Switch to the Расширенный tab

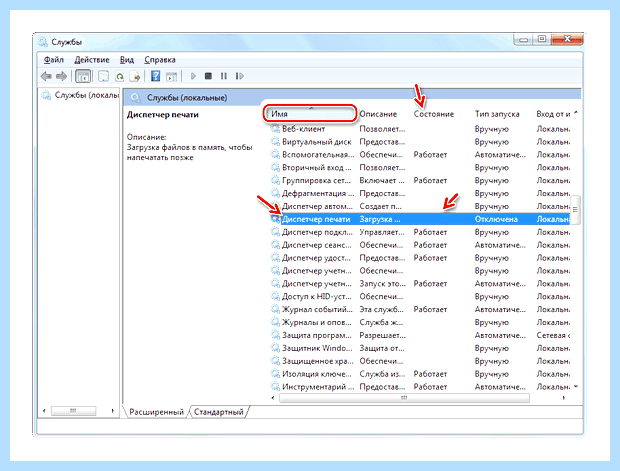tap(156, 412)
